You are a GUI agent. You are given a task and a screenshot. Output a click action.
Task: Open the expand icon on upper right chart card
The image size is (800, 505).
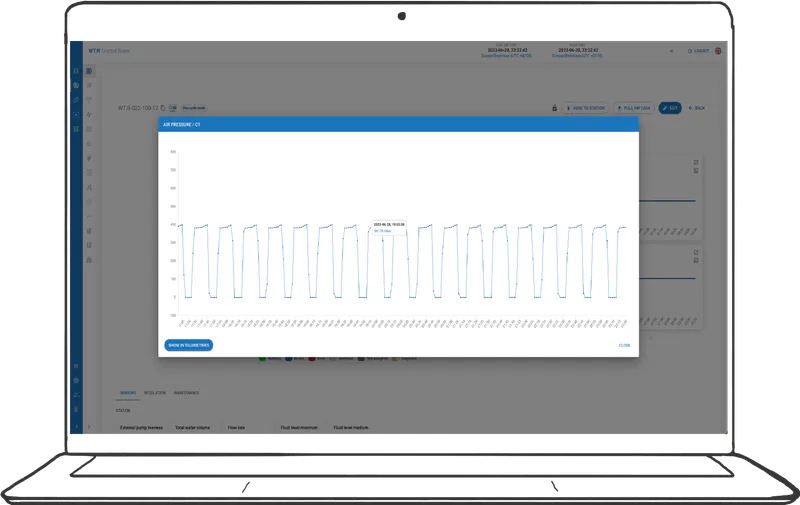[x=696, y=162]
